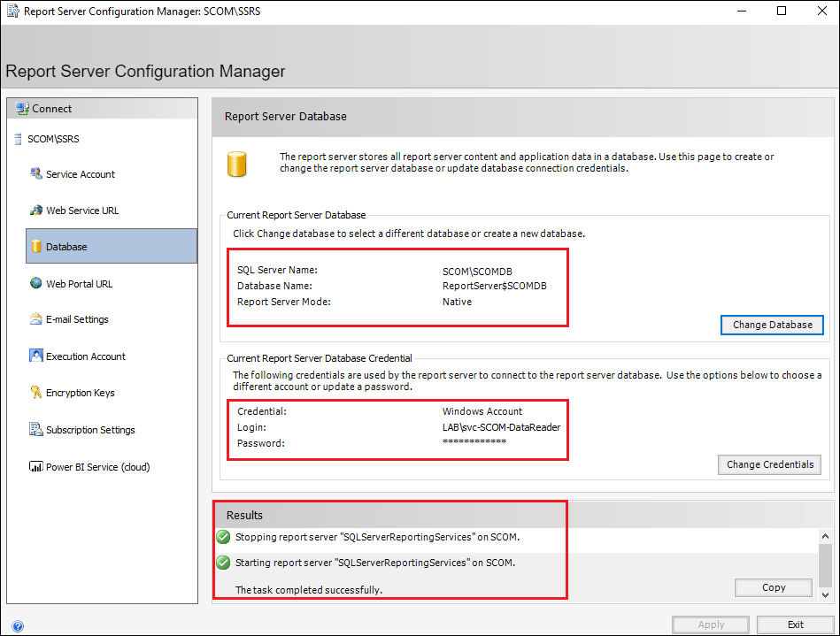Click the E-mail Settings envelope icon
The height and width of the screenshot is (636, 840).
click(36, 319)
